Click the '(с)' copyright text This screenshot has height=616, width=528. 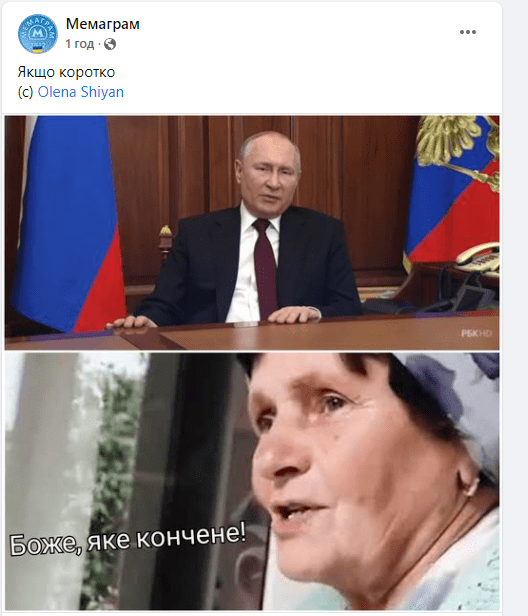tap(26, 92)
